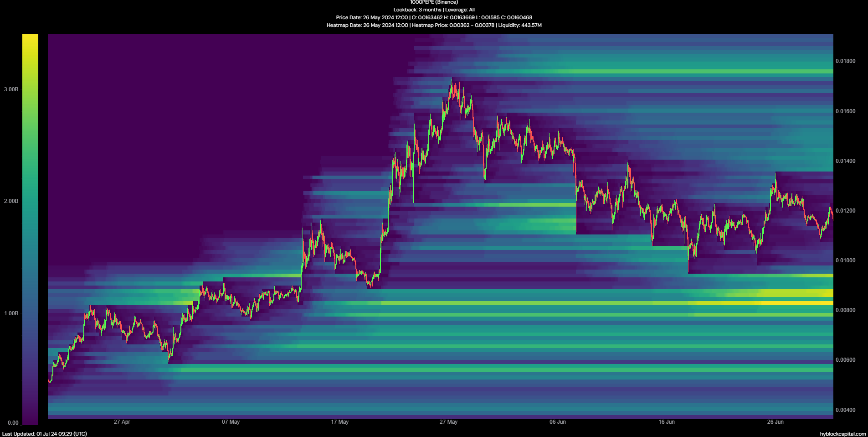Click the 16 Jun date axis label

pyautogui.click(x=667, y=422)
